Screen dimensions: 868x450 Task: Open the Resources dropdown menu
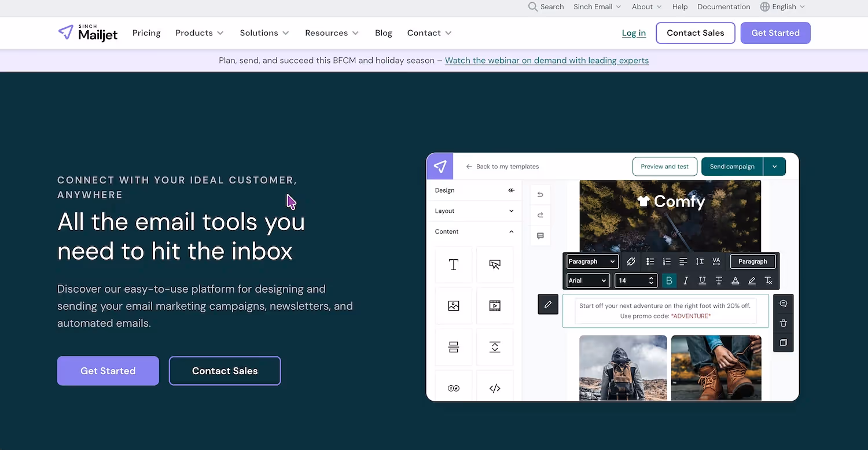(x=332, y=33)
